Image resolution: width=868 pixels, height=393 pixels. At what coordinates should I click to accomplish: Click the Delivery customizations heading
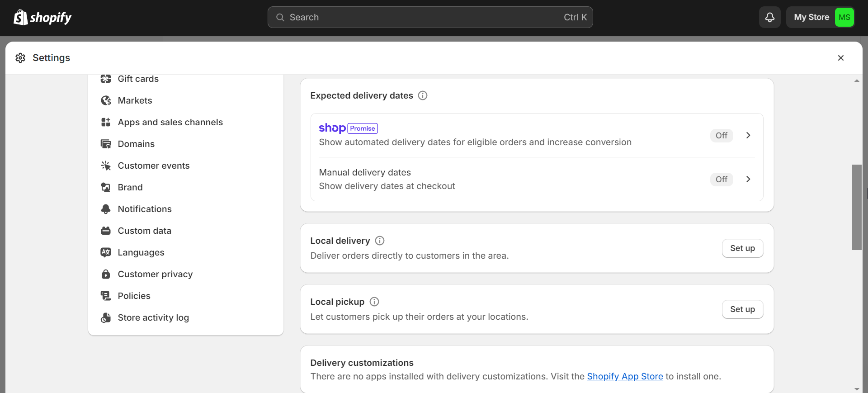tap(362, 363)
